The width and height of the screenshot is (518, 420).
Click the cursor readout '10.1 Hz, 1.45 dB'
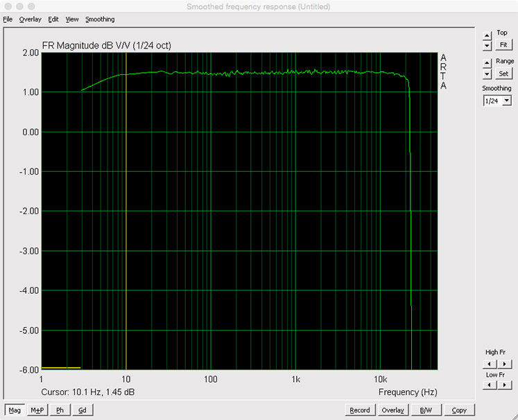103,392
